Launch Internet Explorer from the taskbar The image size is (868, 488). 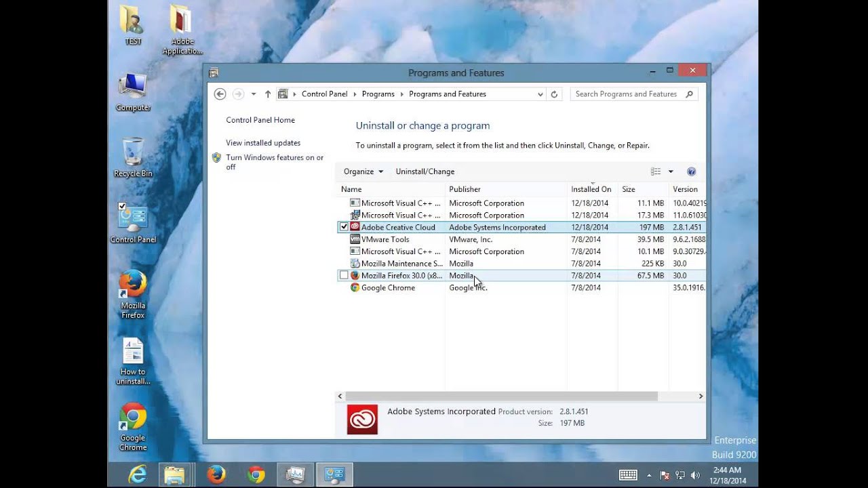coord(138,475)
